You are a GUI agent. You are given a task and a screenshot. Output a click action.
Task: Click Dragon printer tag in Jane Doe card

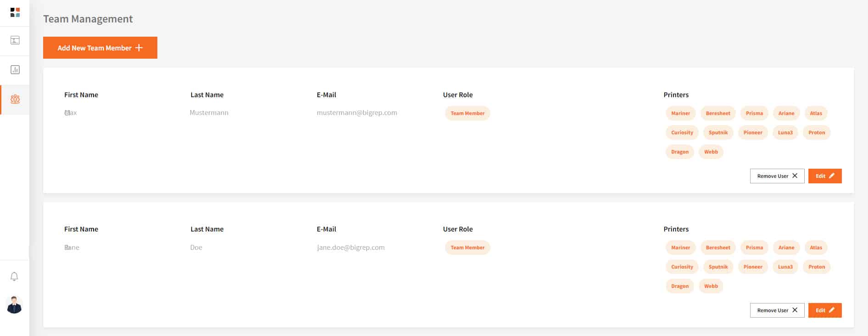coord(680,286)
